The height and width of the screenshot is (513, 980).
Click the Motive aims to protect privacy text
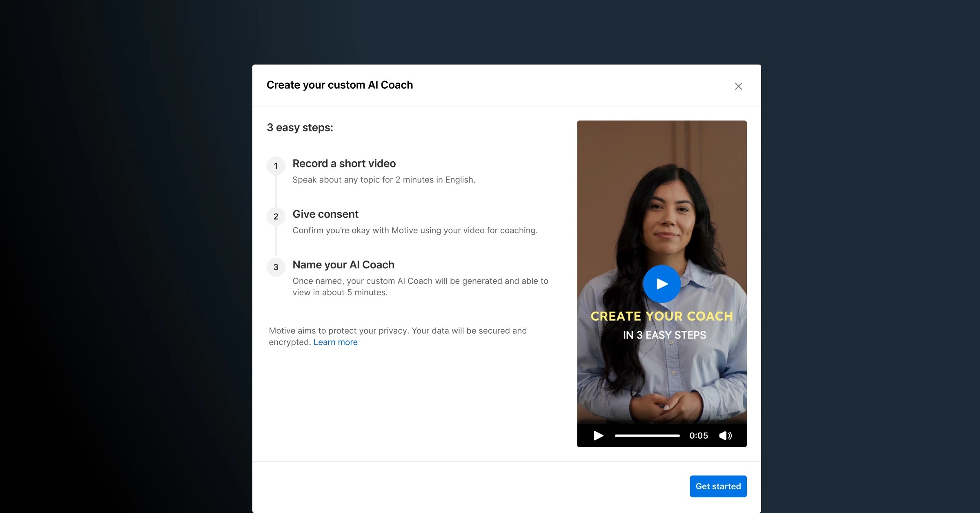click(397, 331)
